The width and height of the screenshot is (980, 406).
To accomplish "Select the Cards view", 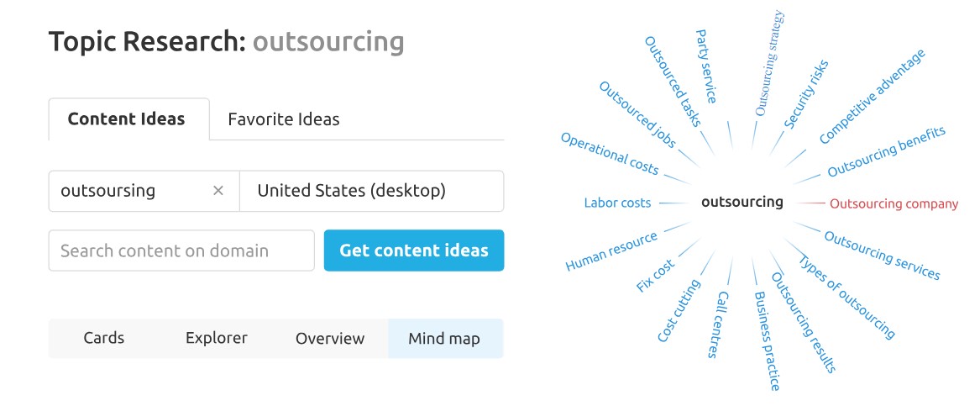I will [x=104, y=339].
